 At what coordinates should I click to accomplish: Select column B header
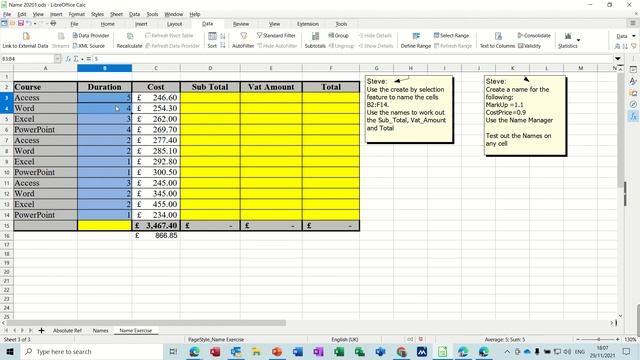[104, 68]
